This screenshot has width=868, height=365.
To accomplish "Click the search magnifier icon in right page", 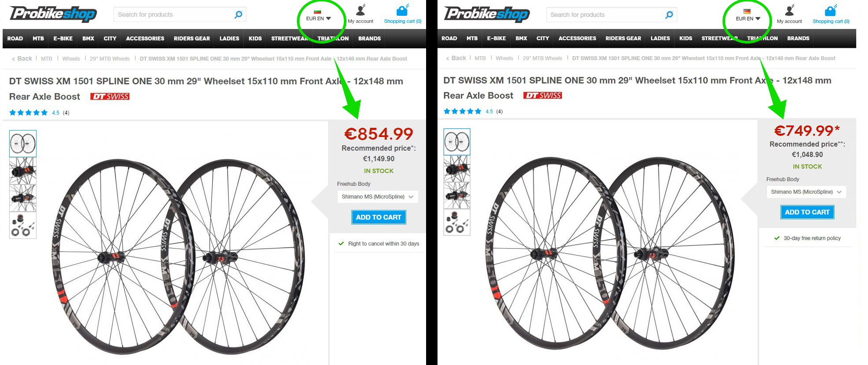I will coord(669,15).
